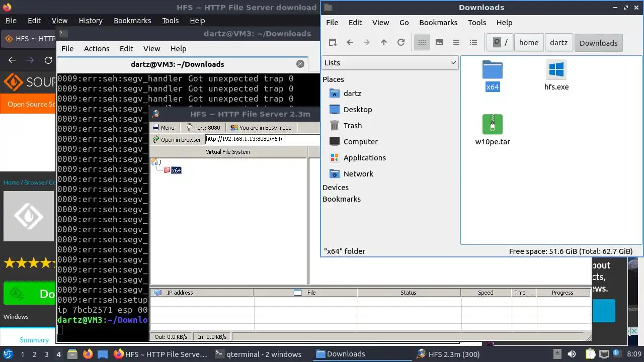644x362 pixels.
Task: Click 8:09 clock in taskbar
Action: click(634, 354)
